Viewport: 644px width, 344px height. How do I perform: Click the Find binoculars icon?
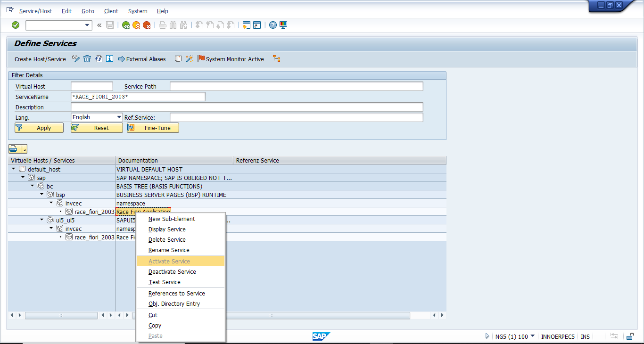[x=173, y=25]
